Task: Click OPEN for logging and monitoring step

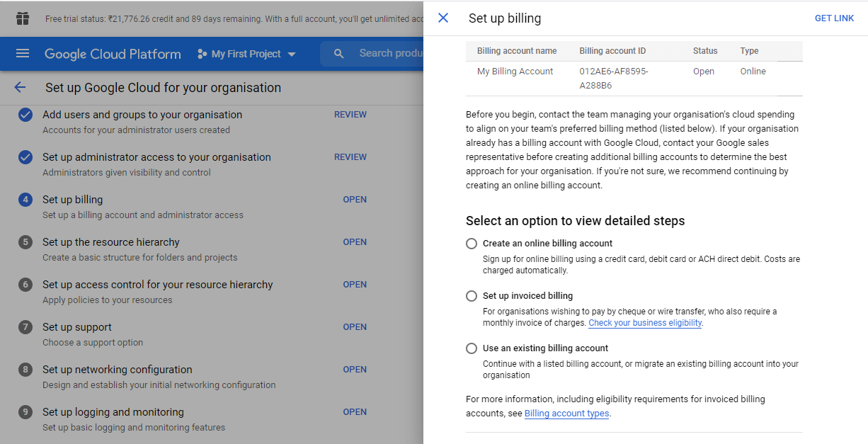Action: [355, 412]
